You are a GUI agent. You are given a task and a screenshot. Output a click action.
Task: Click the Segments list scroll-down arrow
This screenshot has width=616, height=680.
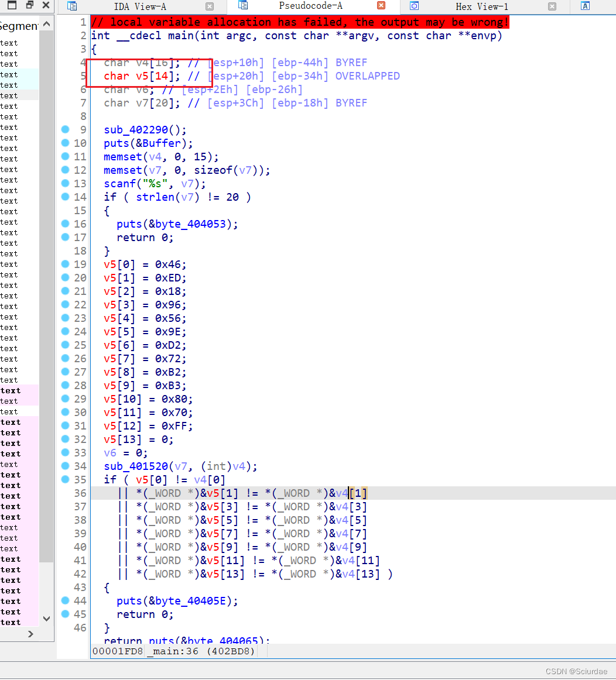click(x=46, y=619)
